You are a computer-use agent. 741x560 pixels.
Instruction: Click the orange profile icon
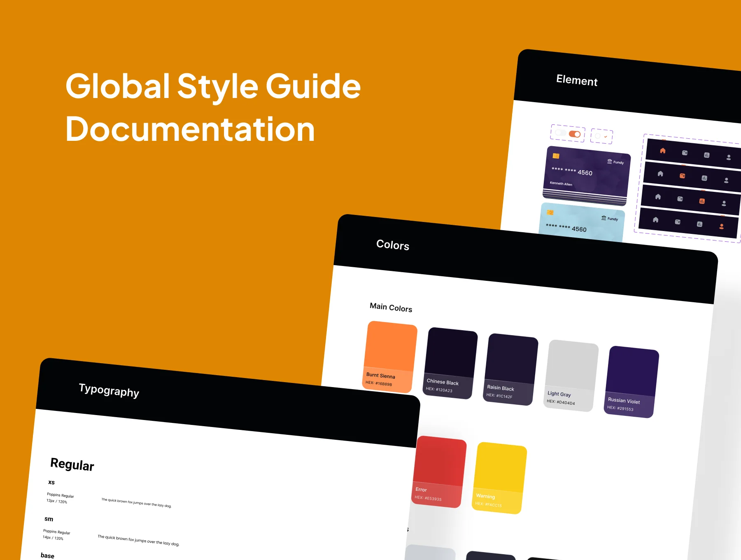[x=722, y=226]
